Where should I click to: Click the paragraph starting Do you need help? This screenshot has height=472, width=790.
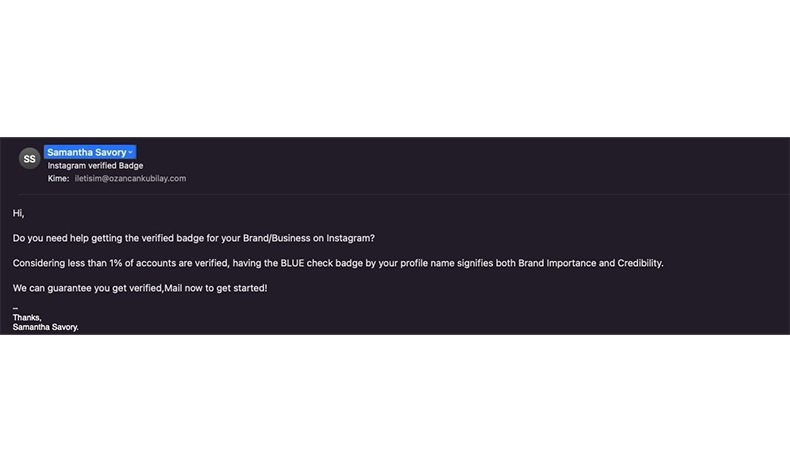[193, 238]
